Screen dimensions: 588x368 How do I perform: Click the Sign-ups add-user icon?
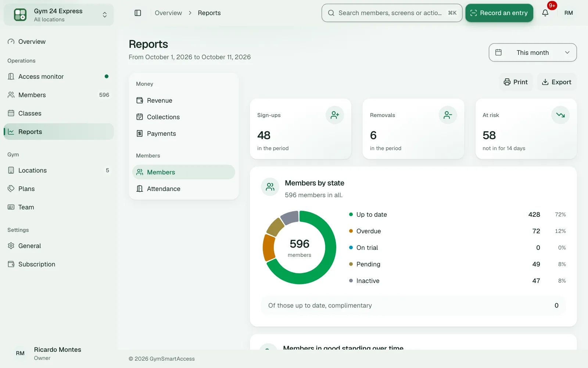point(335,115)
